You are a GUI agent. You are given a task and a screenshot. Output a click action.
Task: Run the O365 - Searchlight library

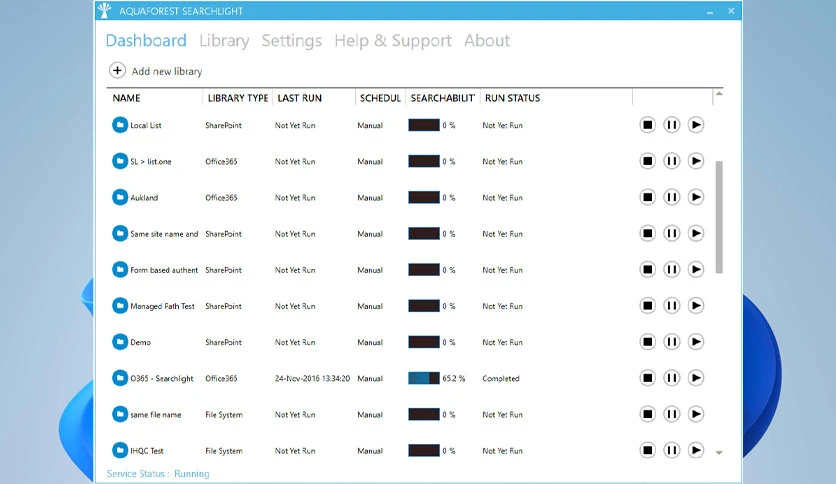coord(696,378)
